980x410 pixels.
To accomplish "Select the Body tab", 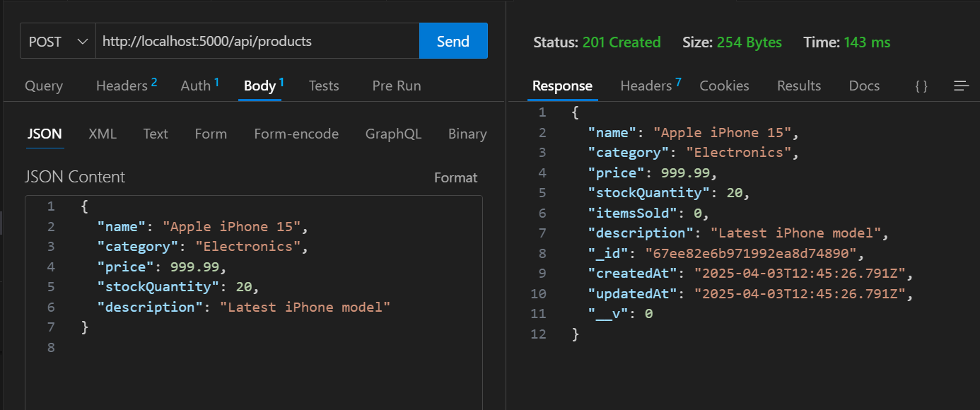I will [264, 86].
